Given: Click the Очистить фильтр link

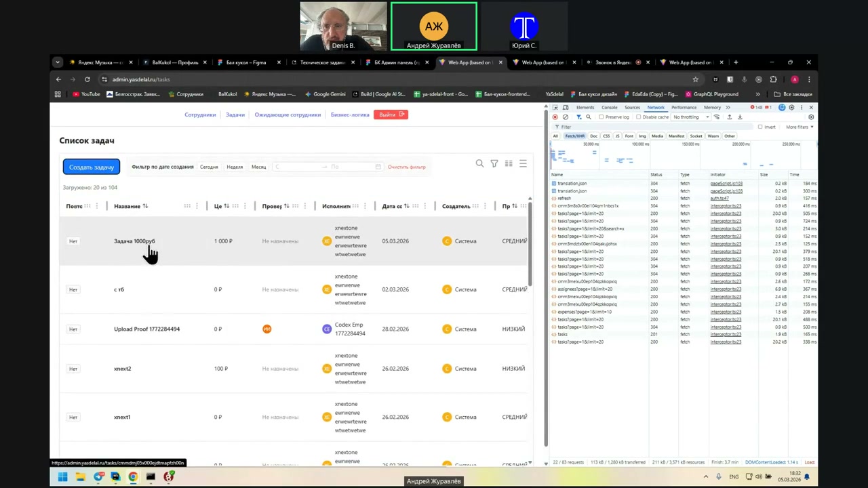Looking at the screenshot, I should (406, 167).
